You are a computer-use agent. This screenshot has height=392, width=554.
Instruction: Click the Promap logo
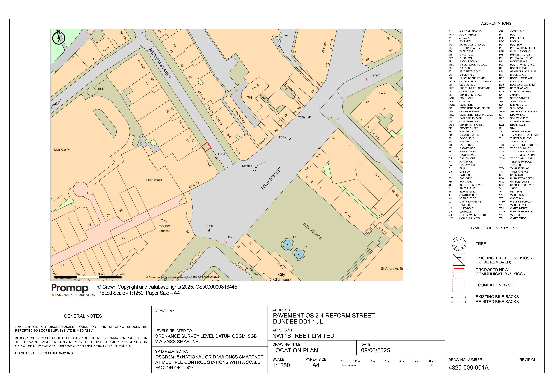click(x=73, y=290)
